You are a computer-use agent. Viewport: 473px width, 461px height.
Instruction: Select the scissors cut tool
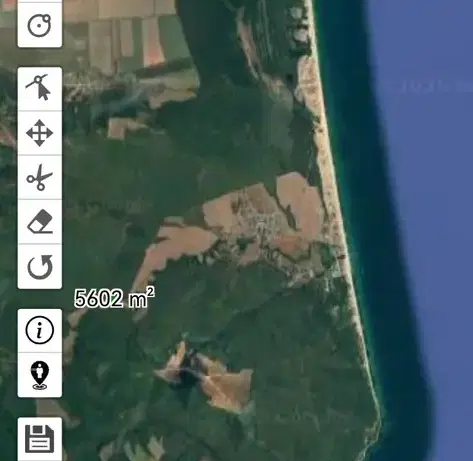[x=40, y=177]
